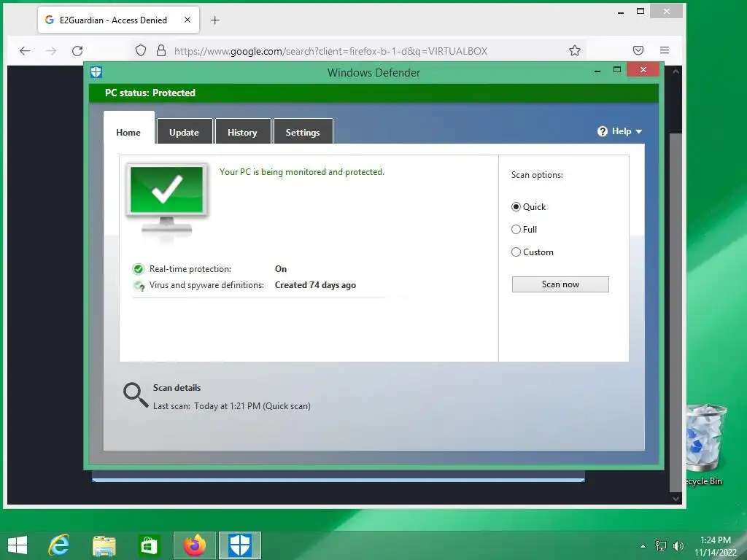Open the Pocket save icon in Firefox

(x=638, y=50)
